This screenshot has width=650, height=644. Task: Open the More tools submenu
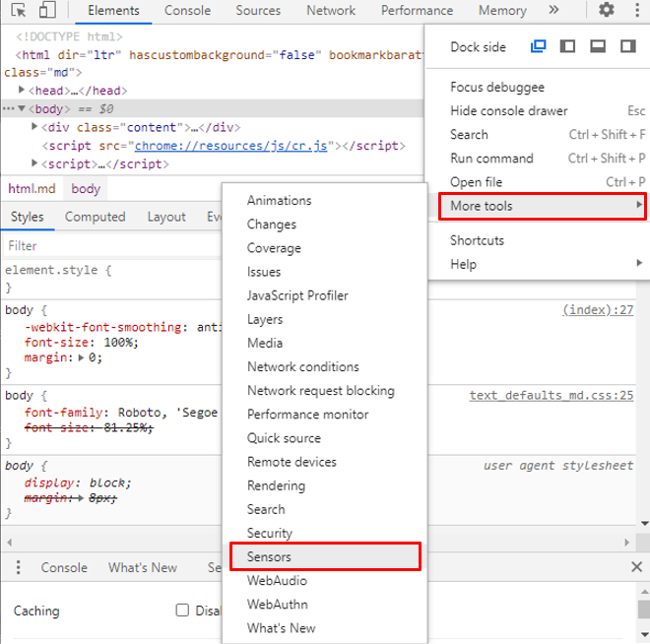(x=543, y=206)
